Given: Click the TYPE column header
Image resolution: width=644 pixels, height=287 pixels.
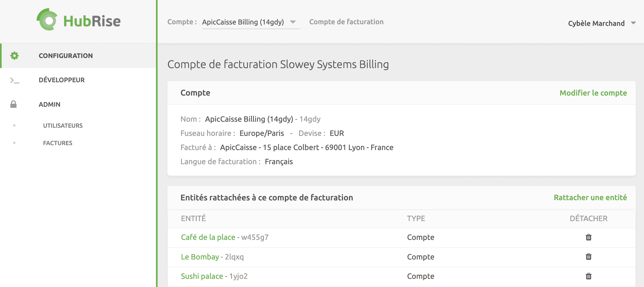Looking at the screenshot, I should [416, 218].
